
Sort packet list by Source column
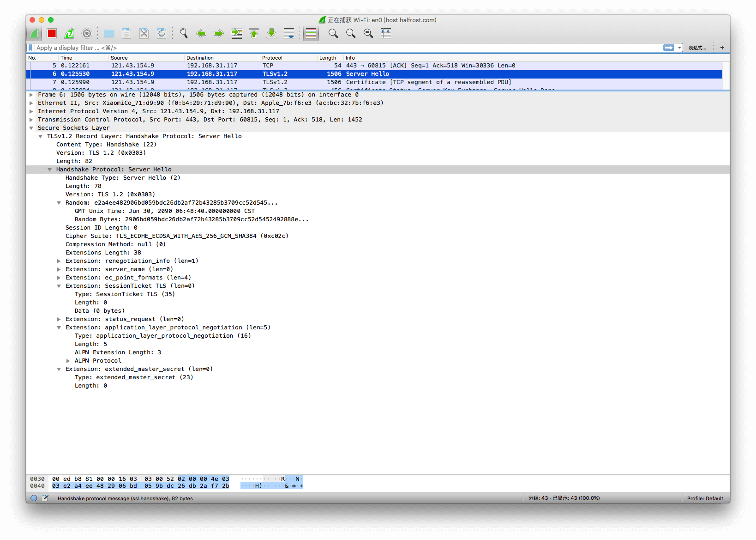click(x=146, y=58)
